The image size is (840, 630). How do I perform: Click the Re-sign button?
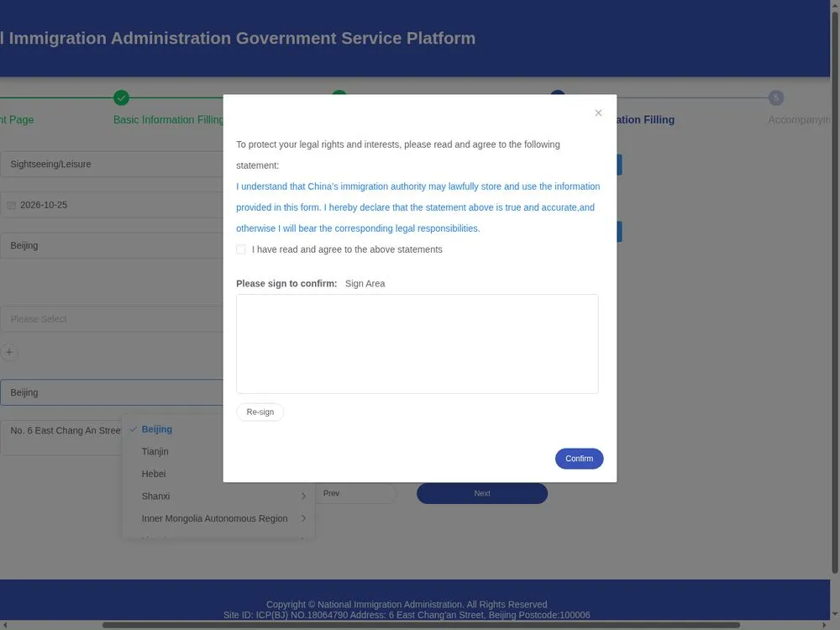(x=260, y=412)
